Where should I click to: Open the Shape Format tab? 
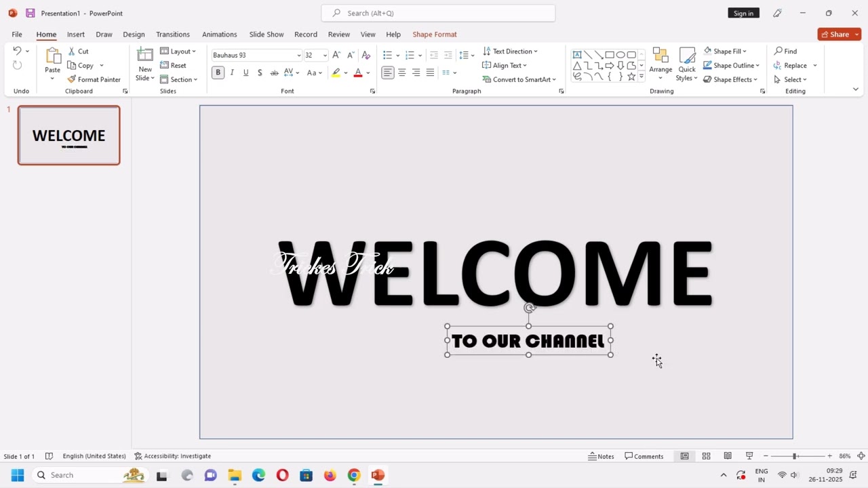(x=435, y=34)
